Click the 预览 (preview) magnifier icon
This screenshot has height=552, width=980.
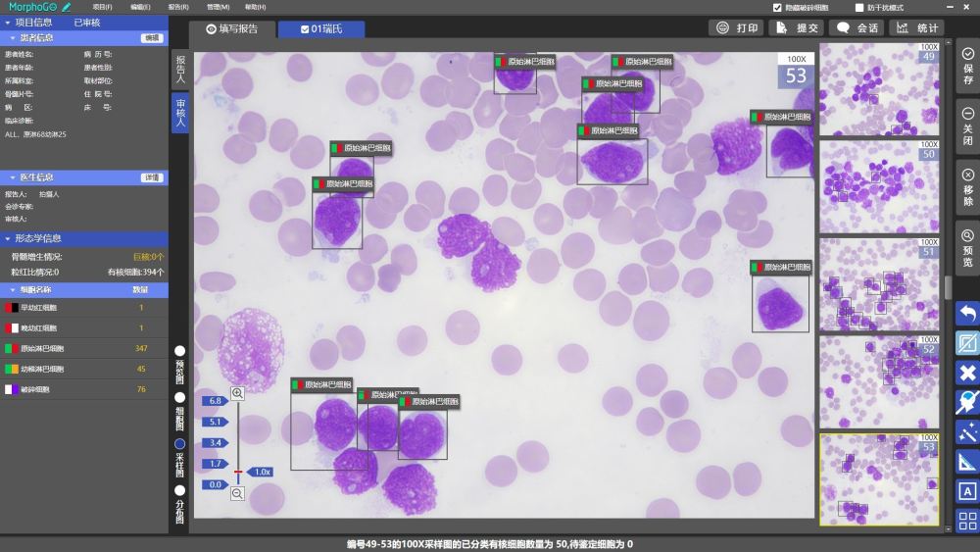(967, 235)
